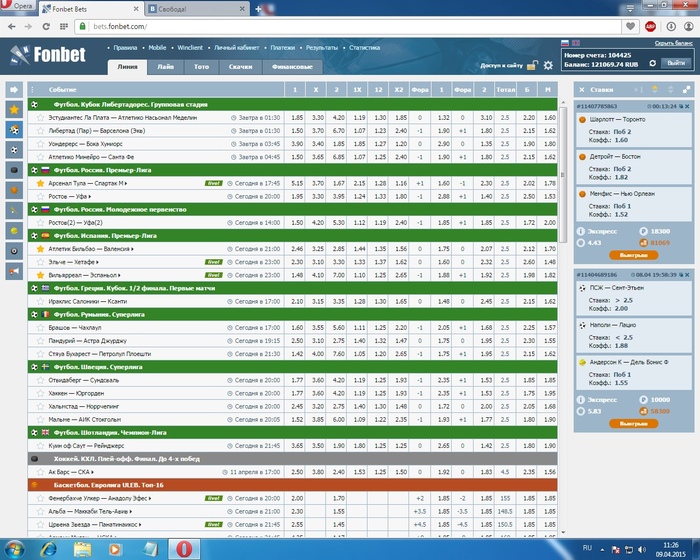Click the Скрыть баланс link

tap(674, 43)
